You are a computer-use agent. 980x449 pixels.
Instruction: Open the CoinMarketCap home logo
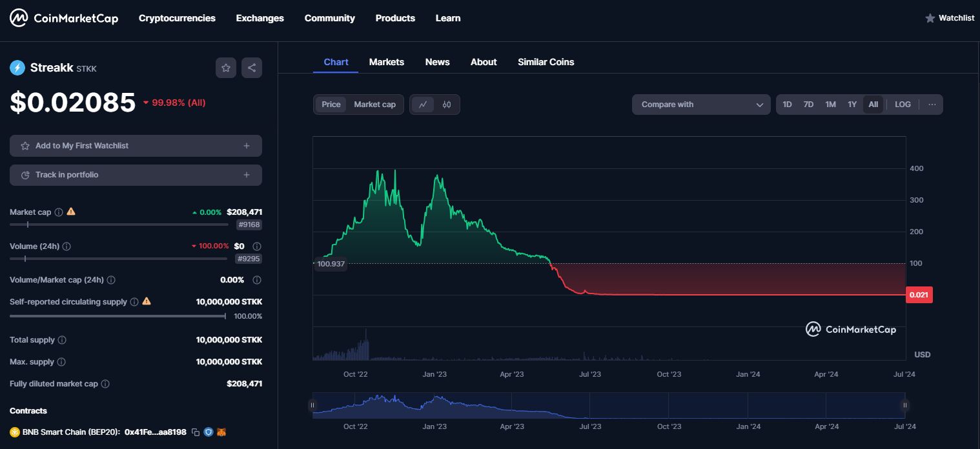[x=64, y=18]
